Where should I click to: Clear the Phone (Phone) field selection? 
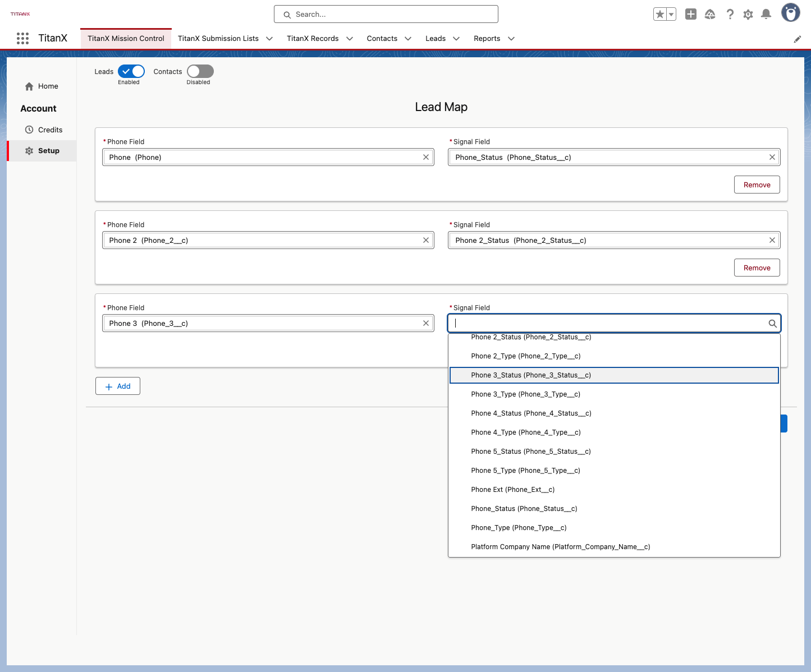(426, 157)
